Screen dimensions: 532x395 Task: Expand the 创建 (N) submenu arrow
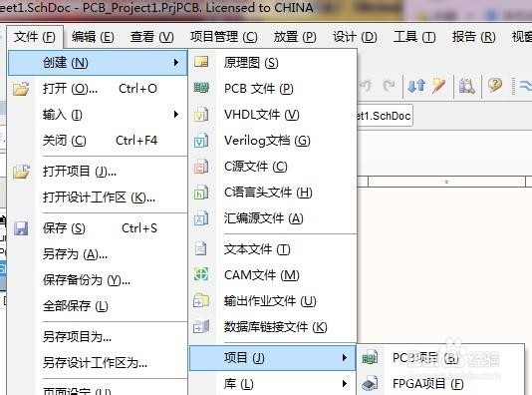(175, 63)
